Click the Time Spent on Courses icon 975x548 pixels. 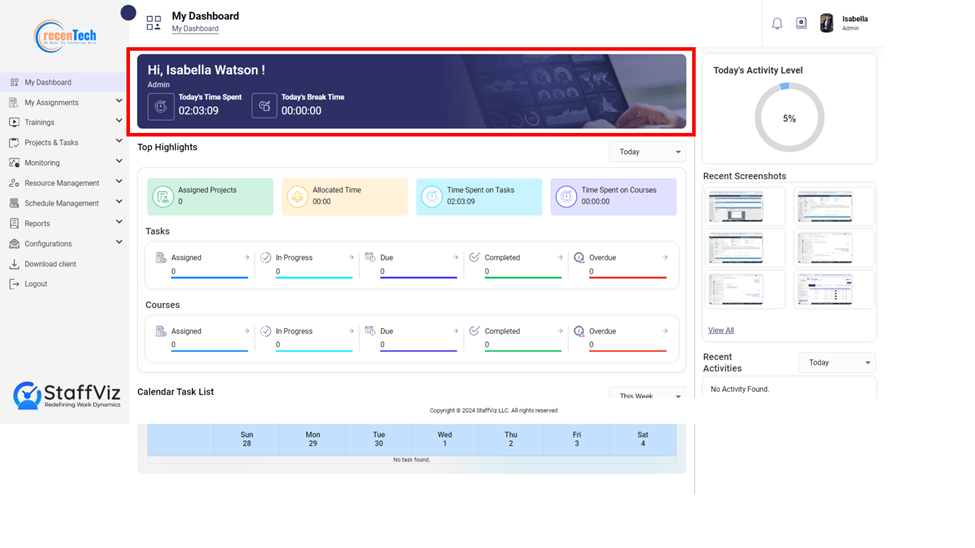pos(566,197)
